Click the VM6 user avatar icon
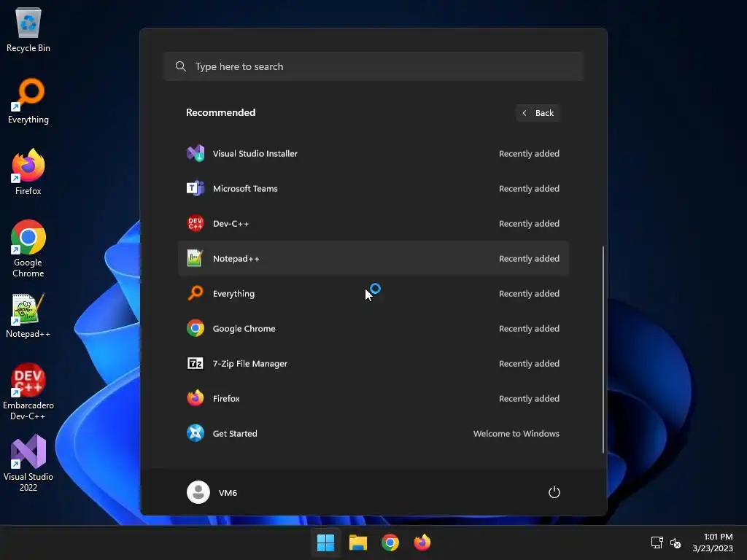Screen dimensions: 747x560 coord(198,492)
